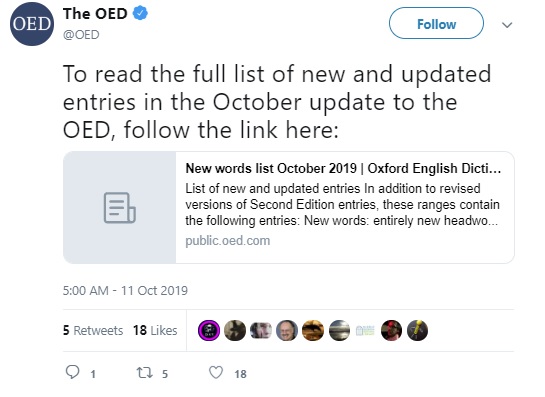The image size is (545, 397).
Task: Click the public.oed.com domain link
Action: click(x=228, y=241)
